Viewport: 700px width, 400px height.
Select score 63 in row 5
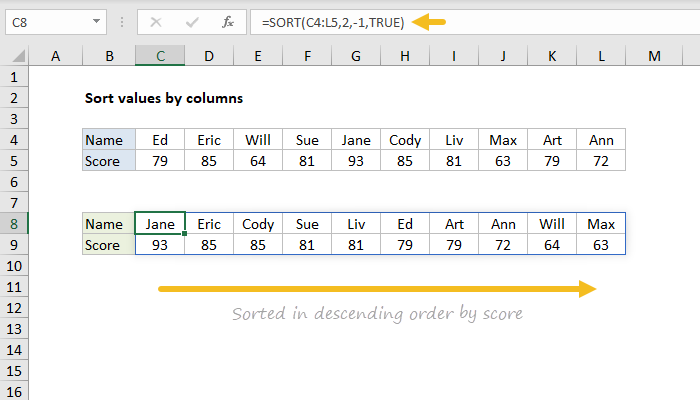tap(503, 161)
